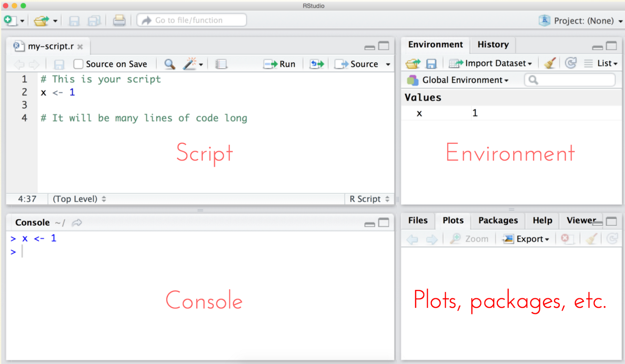Image resolution: width=625 pixels, height=364 pixels.
Task: Enable Source on Save checkbox
Action: coord(78,64)
